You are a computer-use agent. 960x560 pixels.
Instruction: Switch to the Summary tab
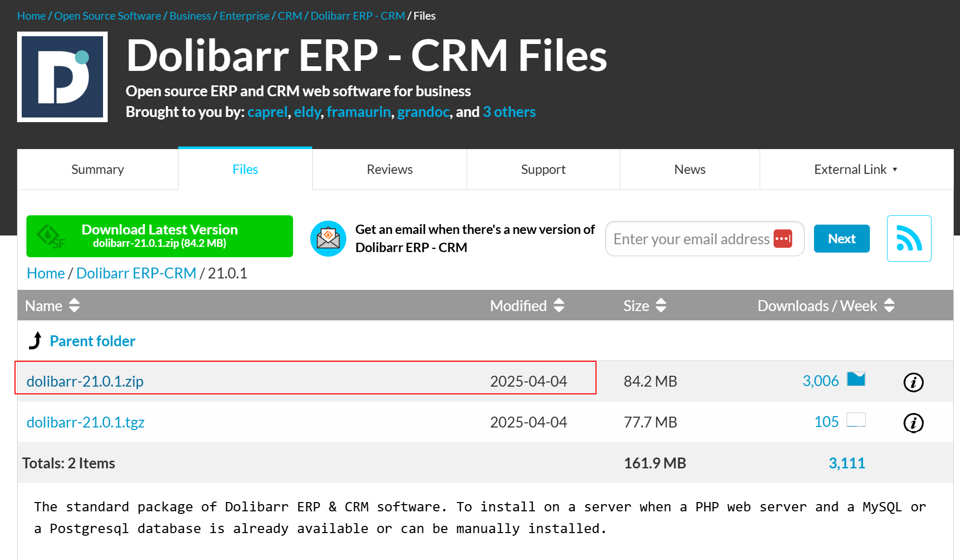tap(97, 169)
